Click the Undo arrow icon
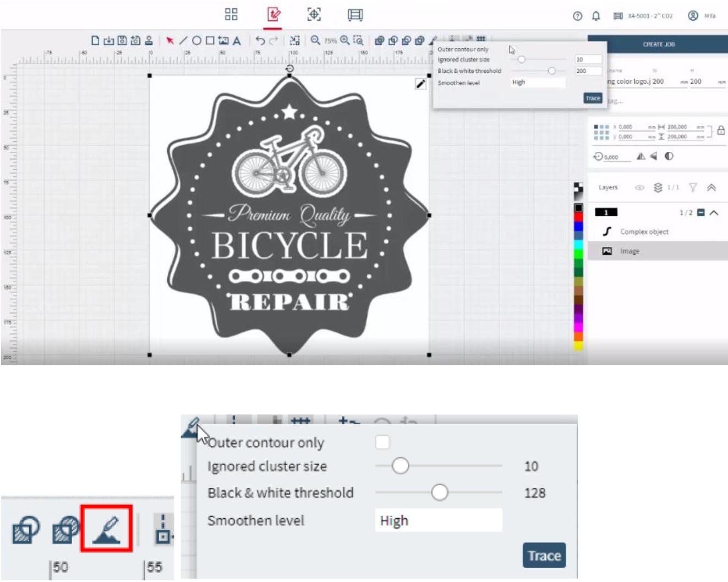Image resolution: width=728 pixels, height=582 pixels. click(260, 41)
